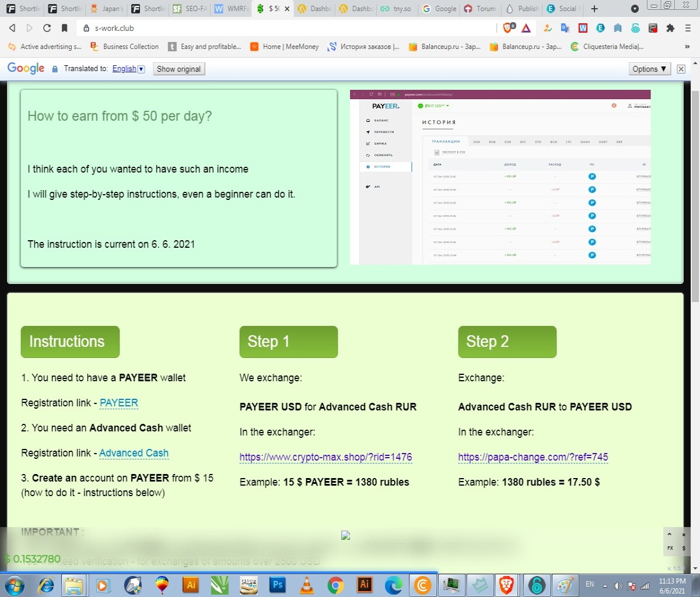
Task: Open the translate bar Options dropdown
Action: click(x=650, y=69)
